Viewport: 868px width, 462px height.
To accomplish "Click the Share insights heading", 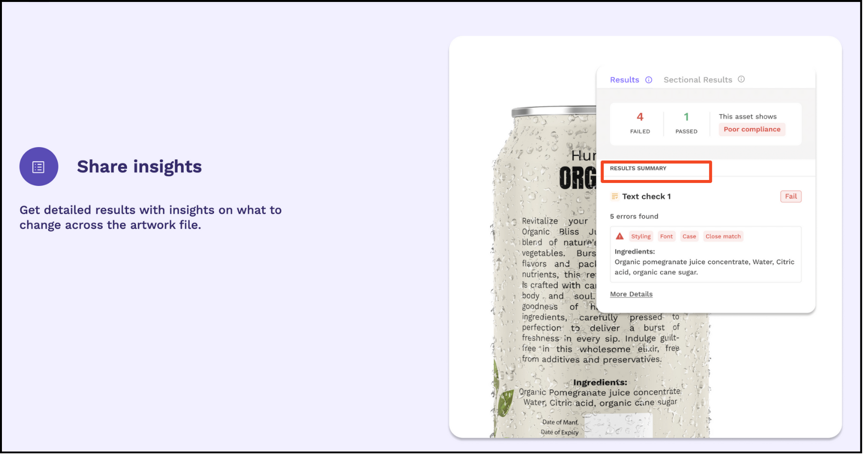I will (x=139, y=167).
